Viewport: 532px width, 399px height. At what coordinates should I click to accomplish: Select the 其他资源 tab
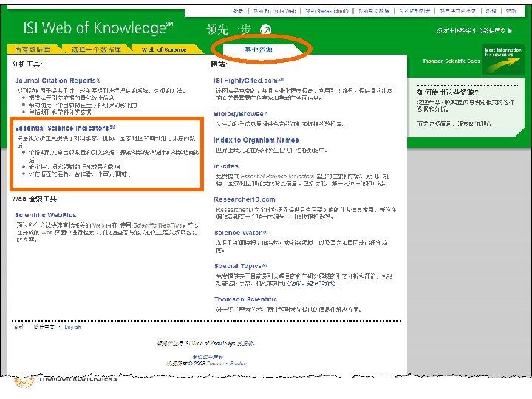click(259, 50)
